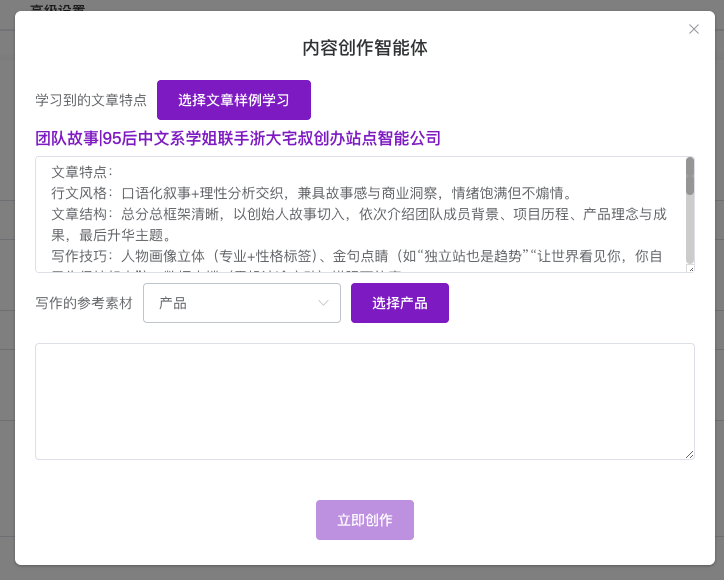Viewport: 724px width, 580px height.
Task: Click the 行文风格 line in features text
Action: (300, 192)
